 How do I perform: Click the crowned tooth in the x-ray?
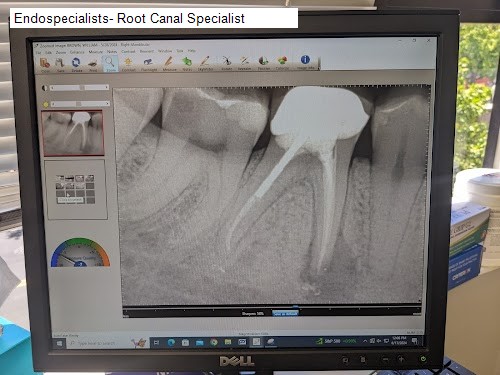[320, 113]
